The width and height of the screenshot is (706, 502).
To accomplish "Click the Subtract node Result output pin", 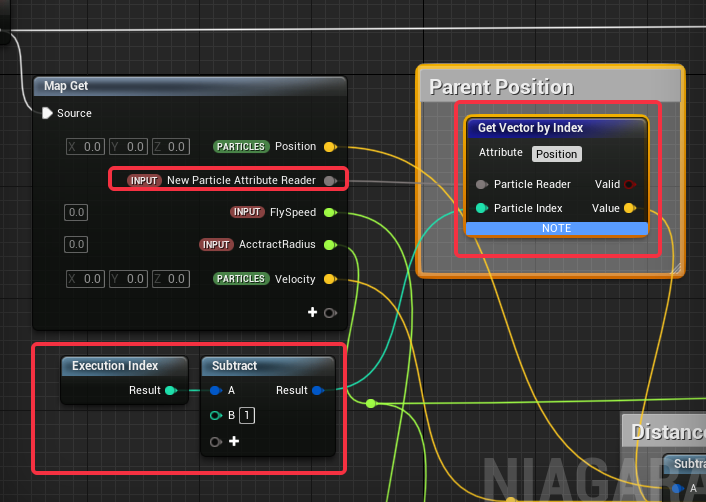I will tap(317, 391).
